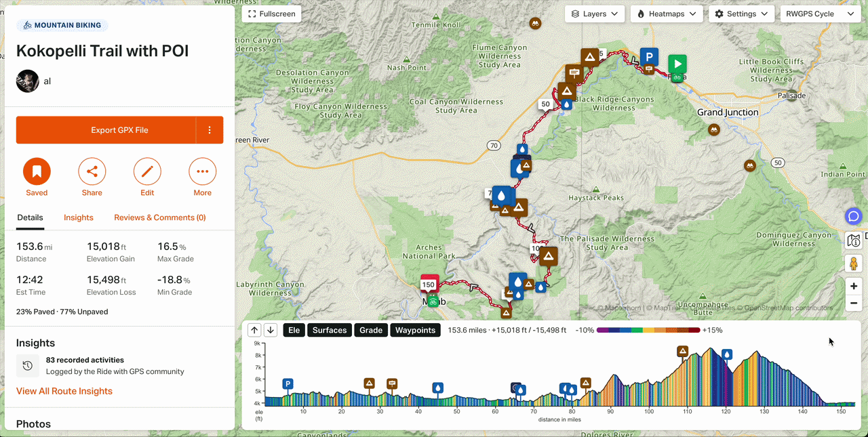The image size is (868, 437).
Task: Click the Mountain Biking category badge
Action: (62, 26)
